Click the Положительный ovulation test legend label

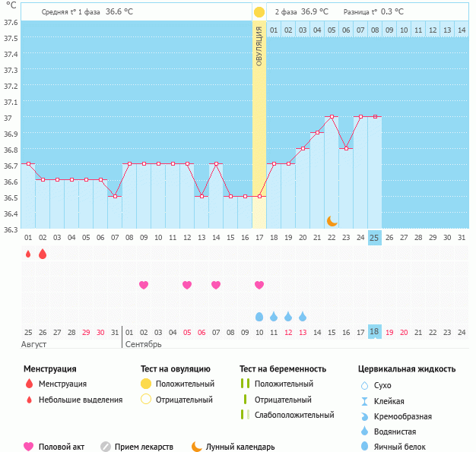[185, 384]
